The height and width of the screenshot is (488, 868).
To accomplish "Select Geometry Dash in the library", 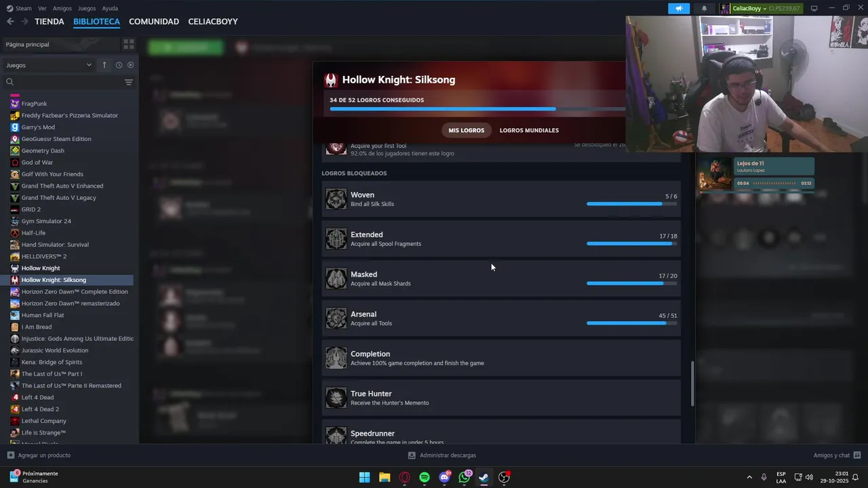I will (43, 150).
